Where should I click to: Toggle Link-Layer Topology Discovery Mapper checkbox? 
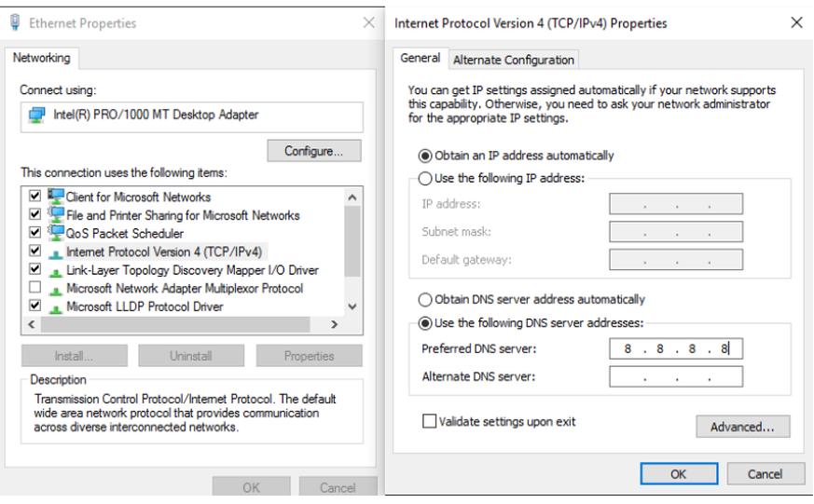coord(34,268)
